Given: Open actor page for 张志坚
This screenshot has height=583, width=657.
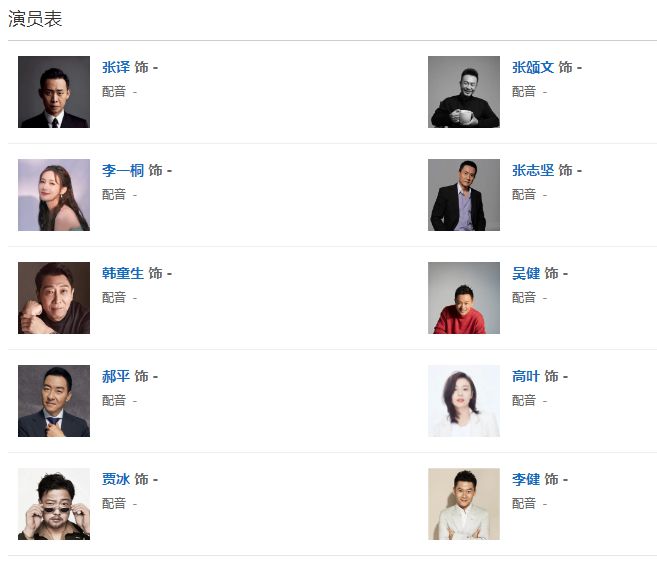Looking at the screenshot, I should click(x=533, y=170).
